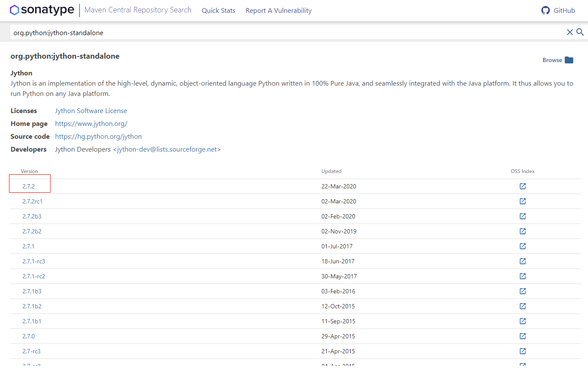The height and width of the screenshot is (370, 588).
Task: Select version 2.7.1-rc2 link
Action: coord(33,276)
